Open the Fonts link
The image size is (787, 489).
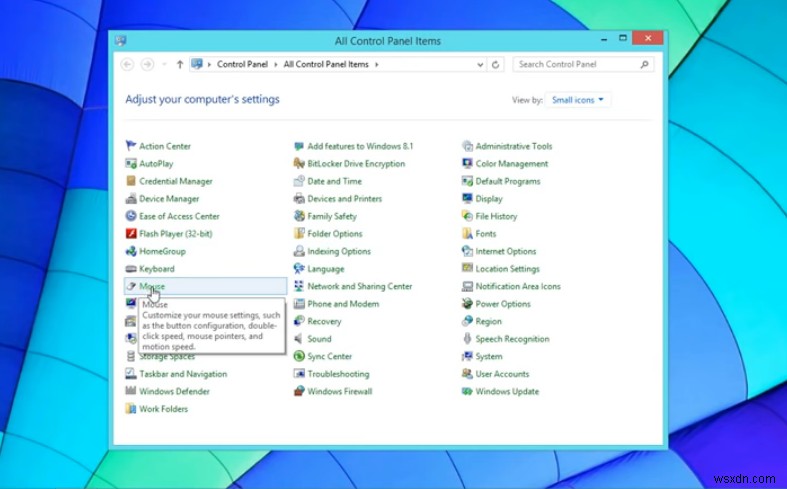[x=485, y=233]
